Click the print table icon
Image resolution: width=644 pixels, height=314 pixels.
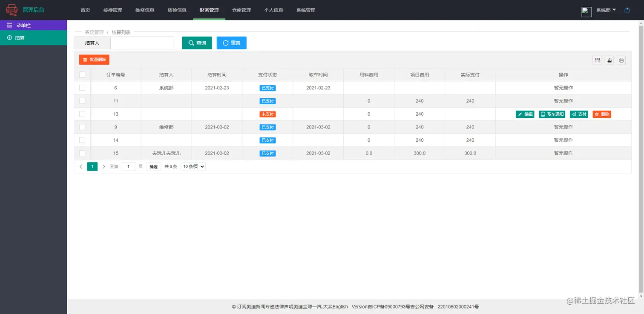[x=621, y=60]
